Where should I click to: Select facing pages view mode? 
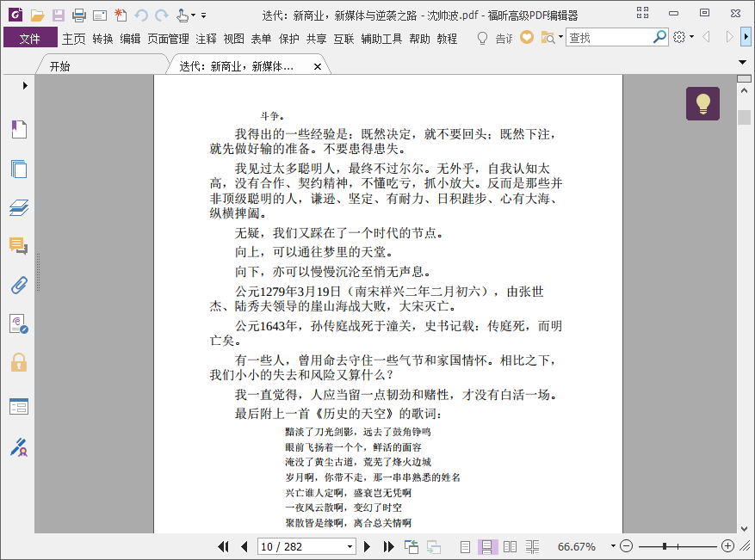tap(510, 546)
